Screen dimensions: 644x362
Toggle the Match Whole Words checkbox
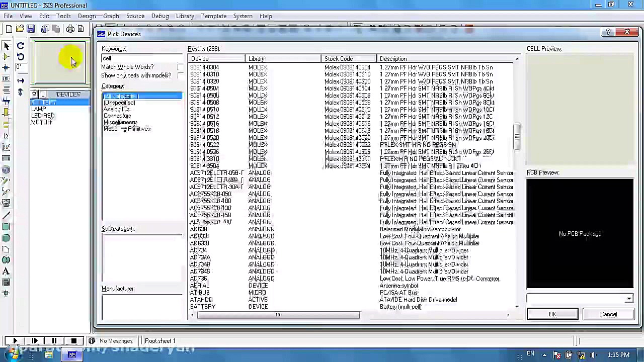coord(181,67)
